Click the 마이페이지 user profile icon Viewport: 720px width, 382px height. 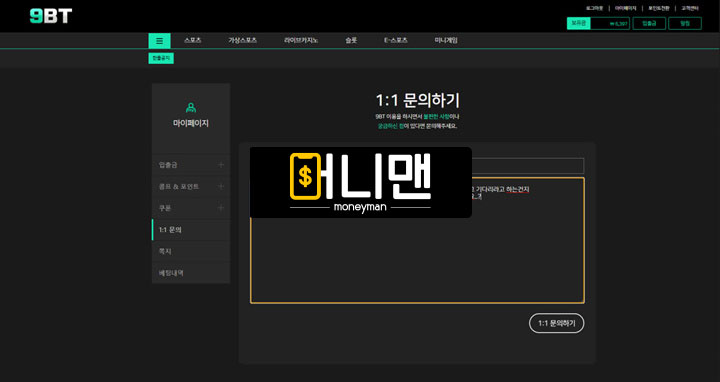[x=191, y=108]
